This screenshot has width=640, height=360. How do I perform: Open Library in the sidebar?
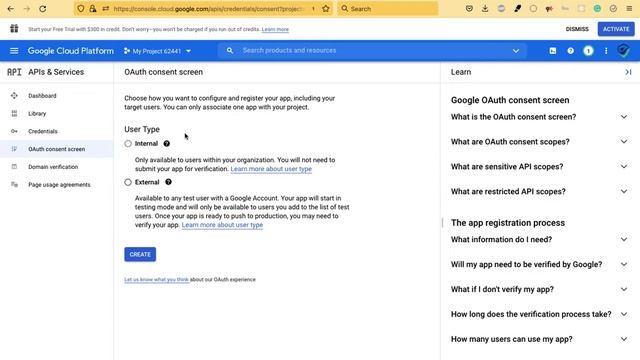pos(57,113)
